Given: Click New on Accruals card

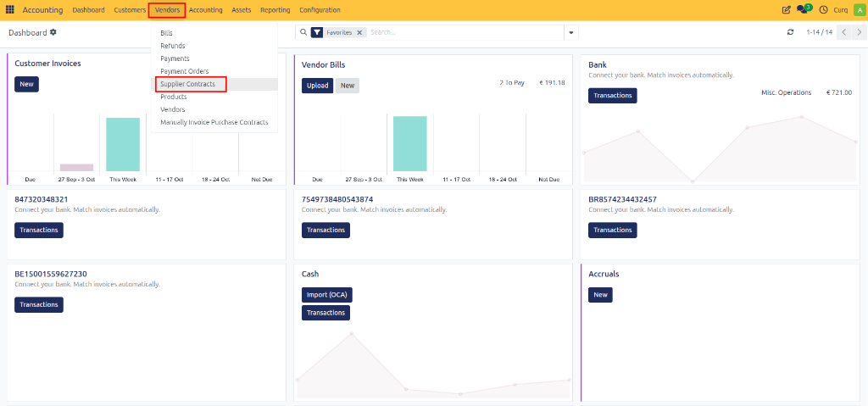Looking at the screenshot, I should click(x=601, y=295).
